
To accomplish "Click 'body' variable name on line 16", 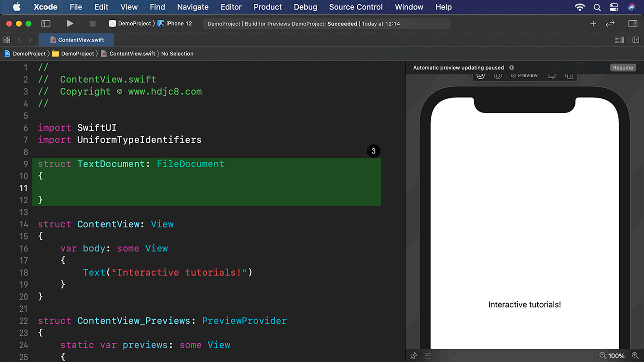I will click(94, 248).
